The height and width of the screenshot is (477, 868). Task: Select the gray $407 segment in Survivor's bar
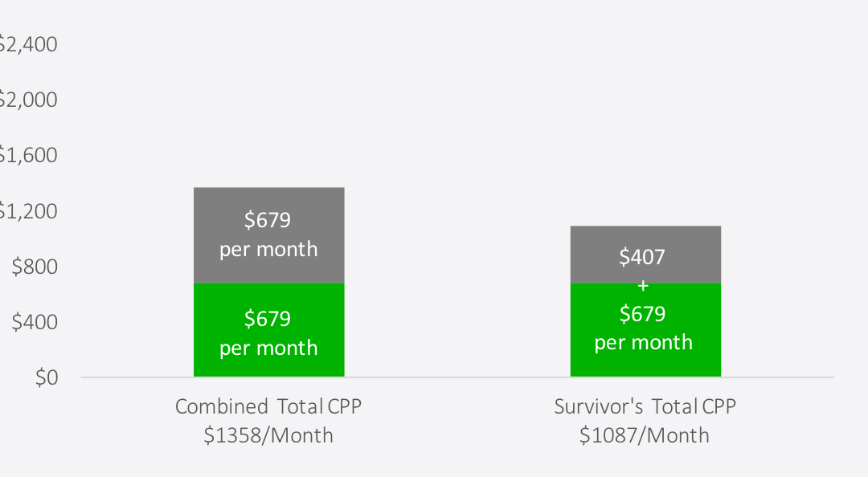(x=645, y=255)
